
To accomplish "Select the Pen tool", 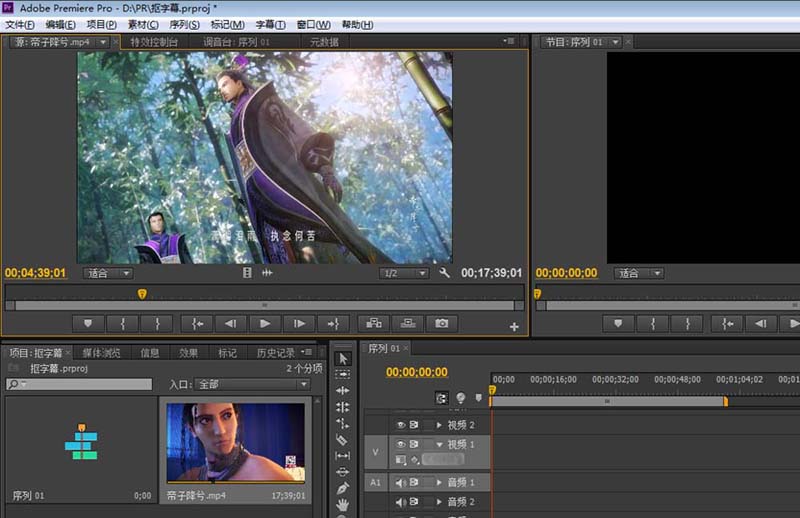I will (x=343, y=488).
